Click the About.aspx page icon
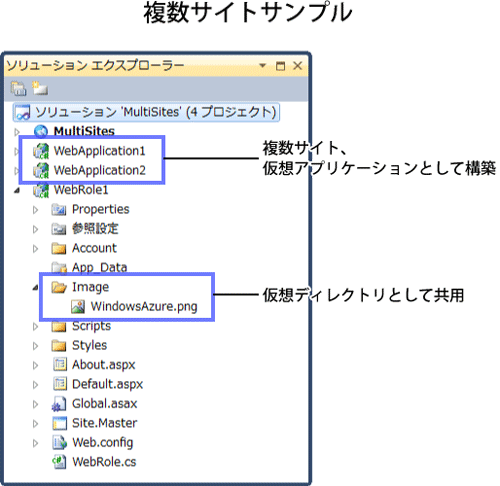This screenshot has height=486, width=500. [x=60, y=364]
